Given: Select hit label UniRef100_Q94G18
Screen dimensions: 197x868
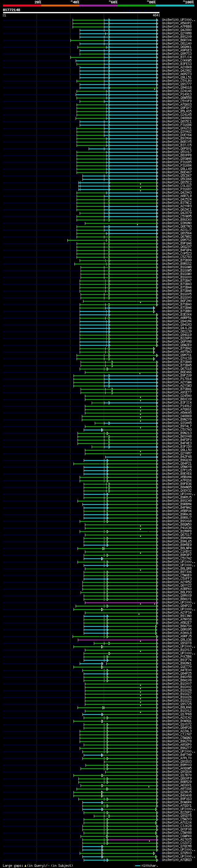Looking at the screenshot, I should (177, 88).
